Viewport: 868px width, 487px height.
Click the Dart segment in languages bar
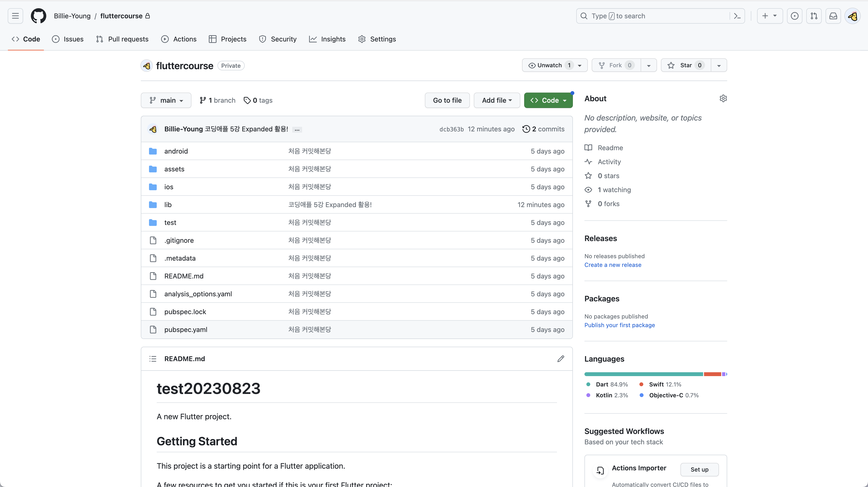click(x=644, y=374)
